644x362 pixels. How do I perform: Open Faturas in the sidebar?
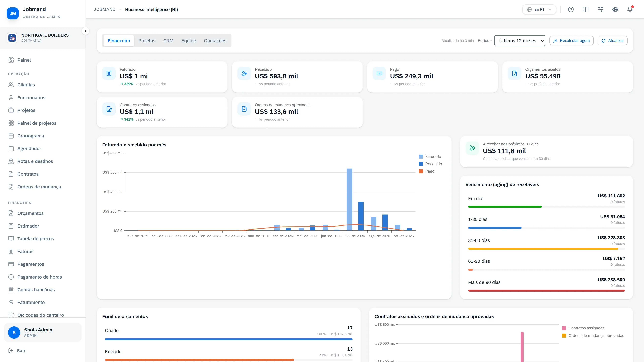click(43, 252)
